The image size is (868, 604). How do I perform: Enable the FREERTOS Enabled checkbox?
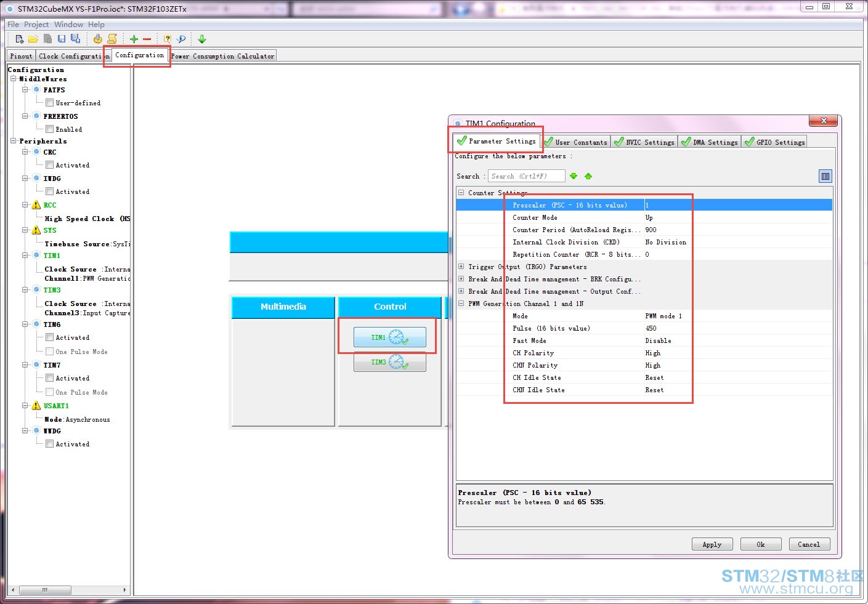tap(50, 129)
